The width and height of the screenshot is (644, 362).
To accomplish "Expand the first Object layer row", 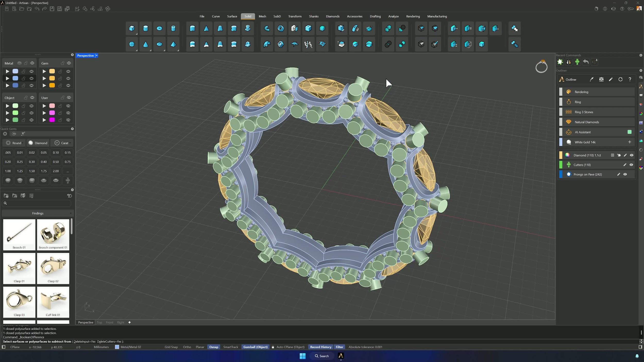I will (x=7, y=106).
